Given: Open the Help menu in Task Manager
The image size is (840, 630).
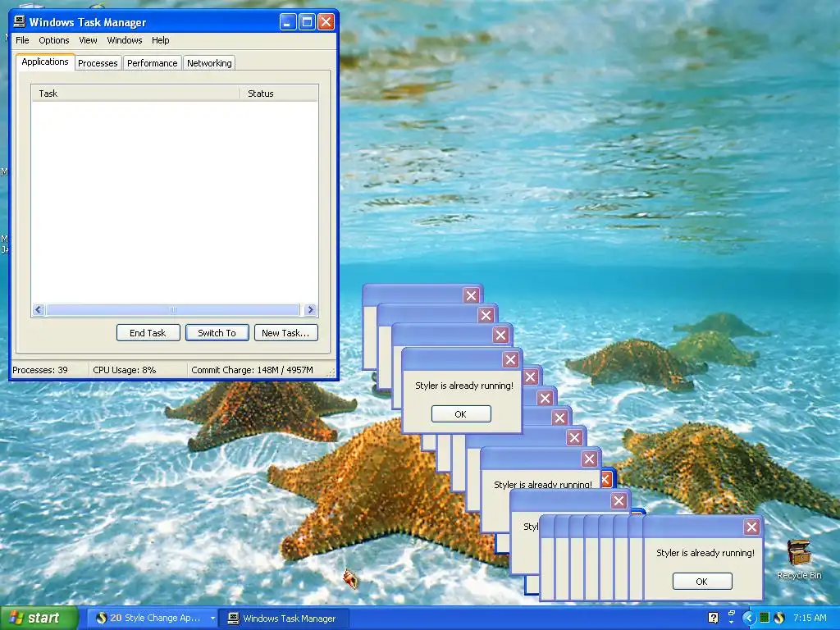Looking at the screenshot, I should click(160, 40).
